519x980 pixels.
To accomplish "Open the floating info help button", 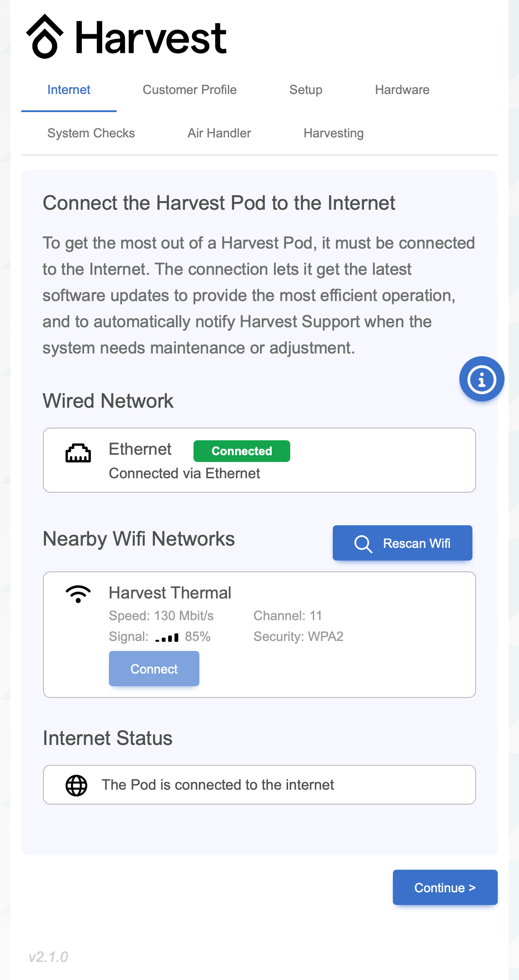I will pos(481,379).
